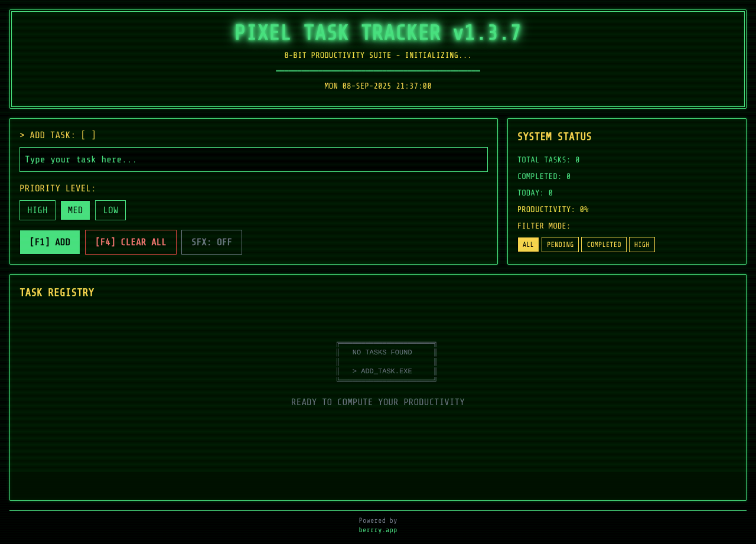Select MED priority level
Image resolution: width=756 pixels, height=544 pixels.
[x=75, y=210]
